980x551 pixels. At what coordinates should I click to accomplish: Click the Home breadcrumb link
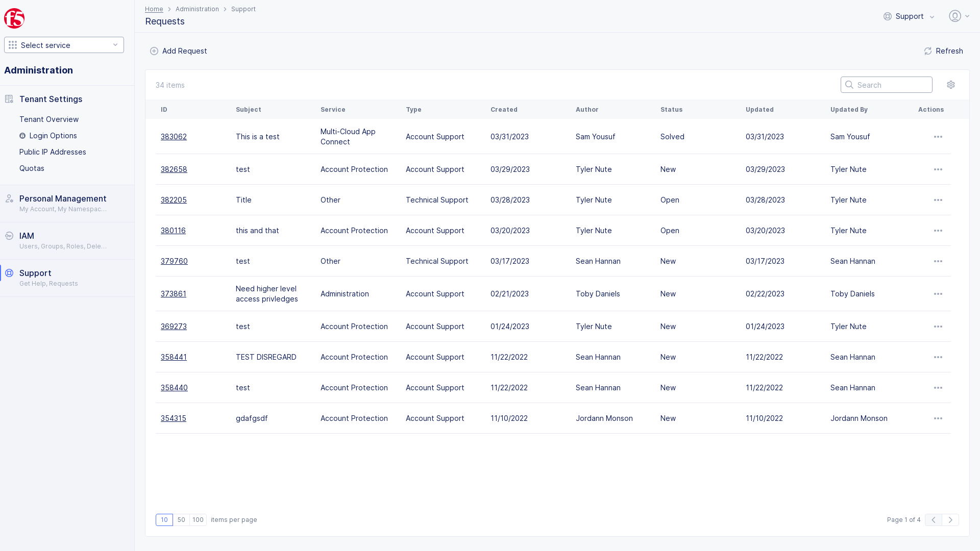point(154,9)
